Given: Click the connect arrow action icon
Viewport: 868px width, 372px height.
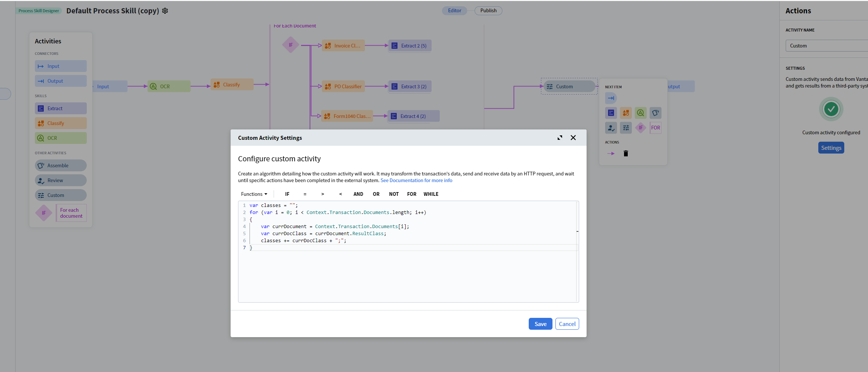Looking at the screenshot, I should coord(611,154).
